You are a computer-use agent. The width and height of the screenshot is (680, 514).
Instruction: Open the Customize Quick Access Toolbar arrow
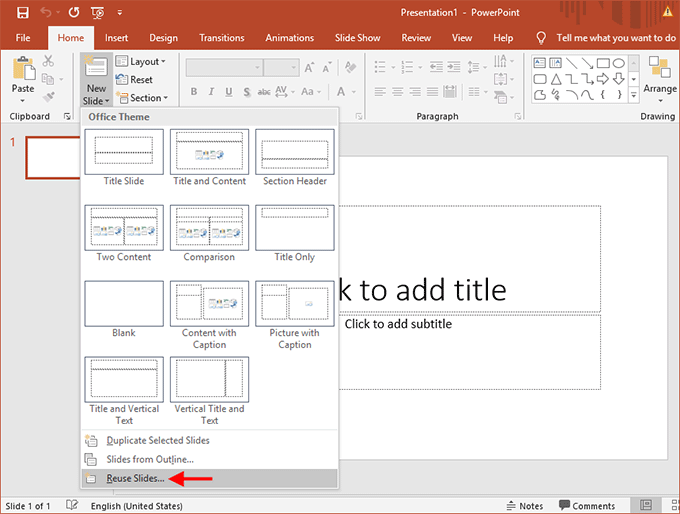(120, 13)
